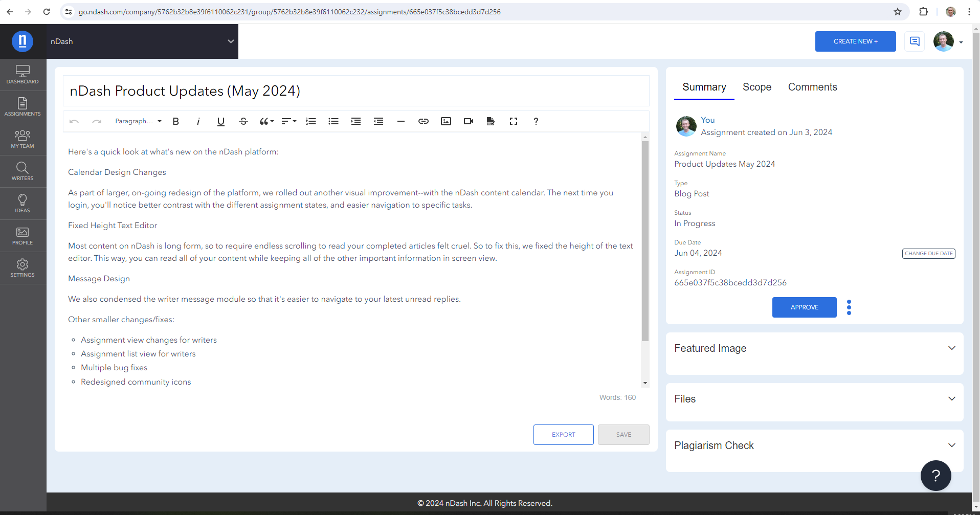
Task: Click the 'Multiple bug fixes' list item
Action: pos(114,368)
